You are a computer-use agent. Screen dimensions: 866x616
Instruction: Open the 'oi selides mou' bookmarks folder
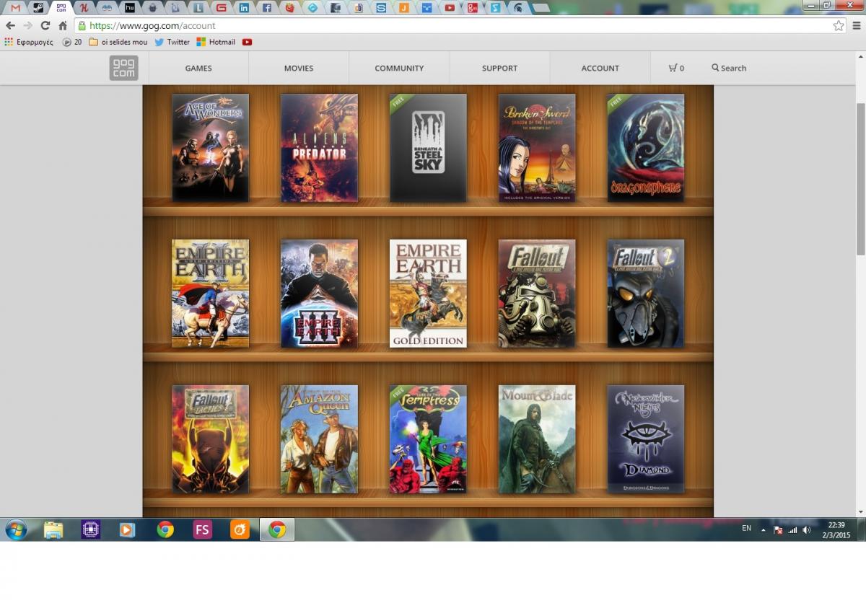pyautogui.click(x=118, y=42)
